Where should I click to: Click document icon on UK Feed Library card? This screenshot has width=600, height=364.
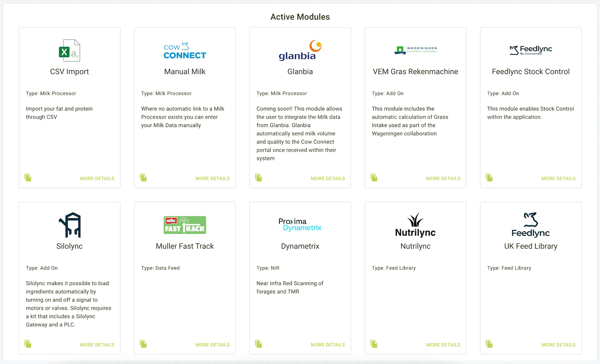click(489, 344)
